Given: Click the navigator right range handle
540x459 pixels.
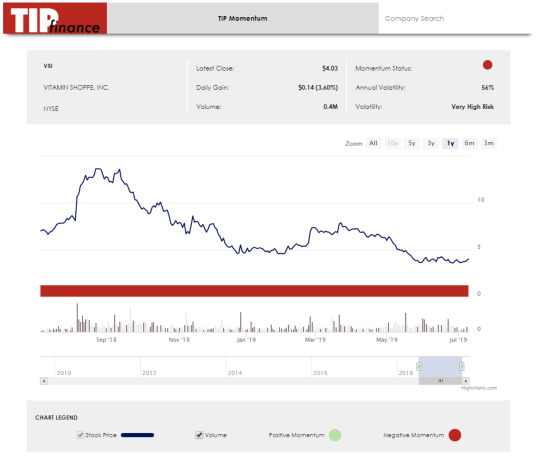Looking at the screenshot, I should click(462, 366).
